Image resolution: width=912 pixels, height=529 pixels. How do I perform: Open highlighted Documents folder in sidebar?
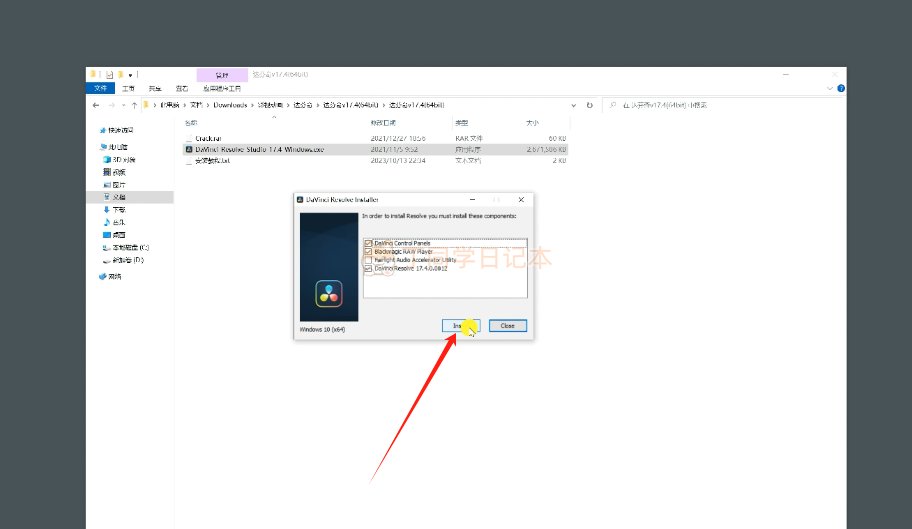130,197
